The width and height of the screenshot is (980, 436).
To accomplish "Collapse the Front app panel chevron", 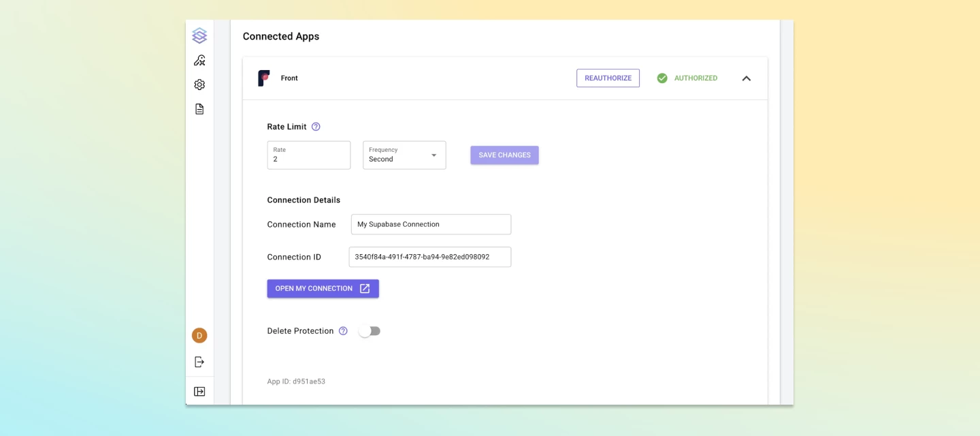I will pyautogui.click(x=747, y=78).
